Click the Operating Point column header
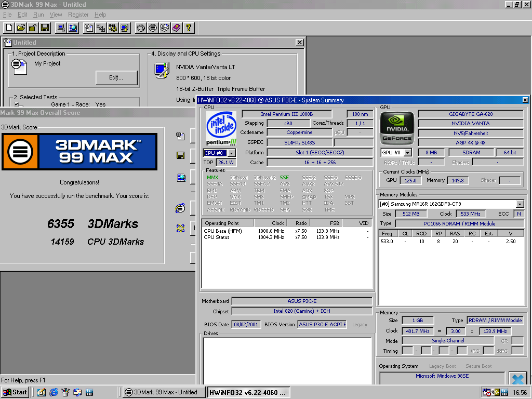Viewport: 532px width, 399px height. point(228,223)
